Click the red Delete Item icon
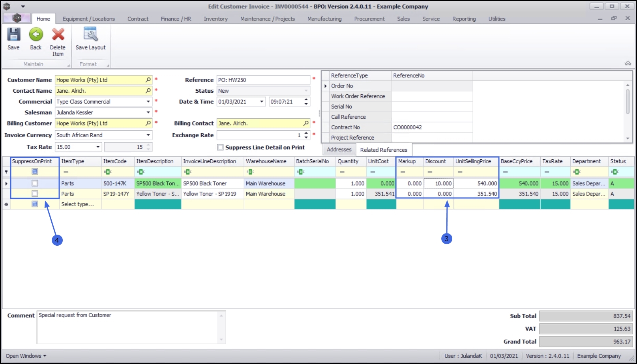This screenshot has height=364, width=637. pyautogui.click(x=58, y=35)
